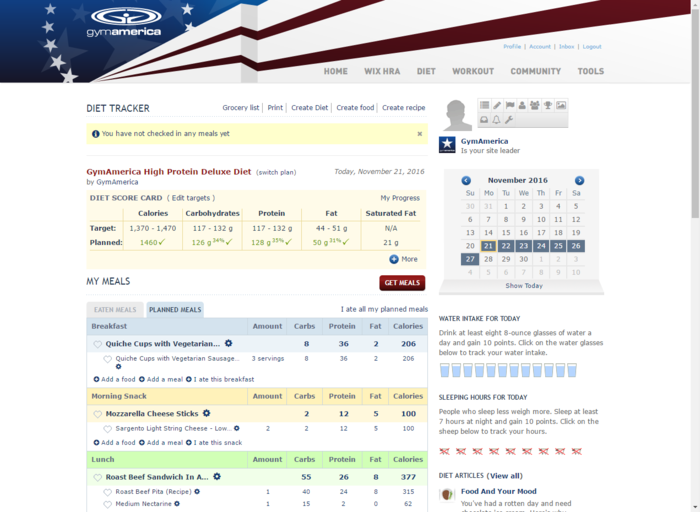Select the Planned Meals tab
Screen dimensions: 700x512
click(175, 310)
